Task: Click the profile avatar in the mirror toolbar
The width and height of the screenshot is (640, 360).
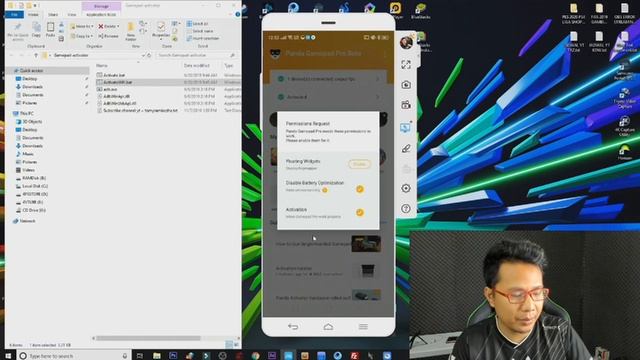Action: click(x=406, y=42)
